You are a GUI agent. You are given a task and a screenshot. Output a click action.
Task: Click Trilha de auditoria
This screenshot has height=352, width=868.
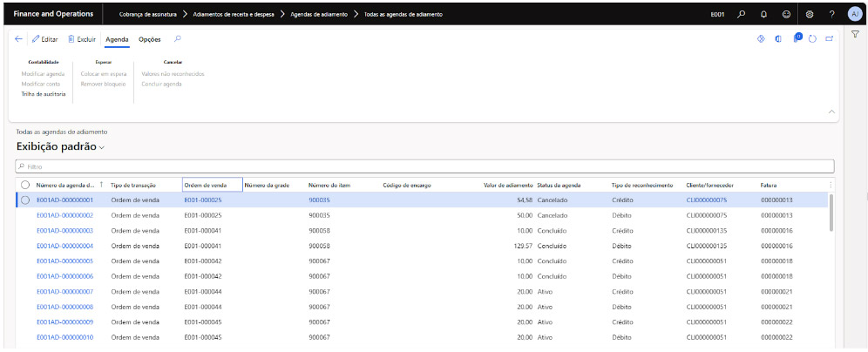pos(44,93)
